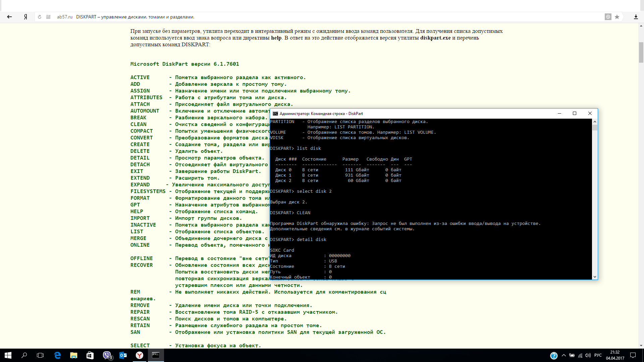Open File Explorer from taskbar

(73, 355)
